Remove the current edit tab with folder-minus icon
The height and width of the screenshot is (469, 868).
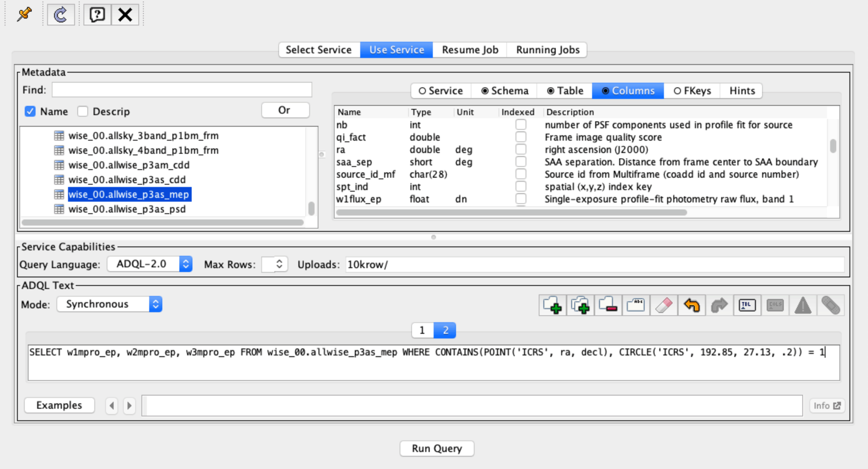coord(608,305)
